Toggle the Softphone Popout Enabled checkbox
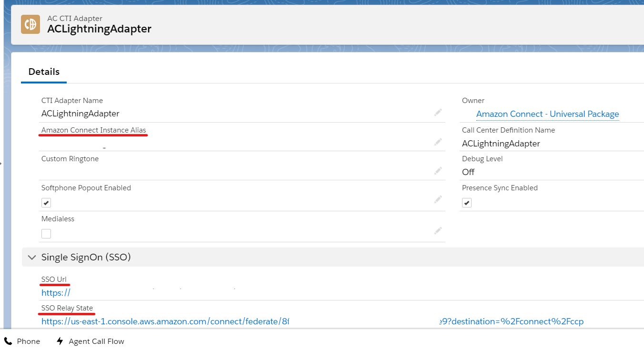 (46, 203)
